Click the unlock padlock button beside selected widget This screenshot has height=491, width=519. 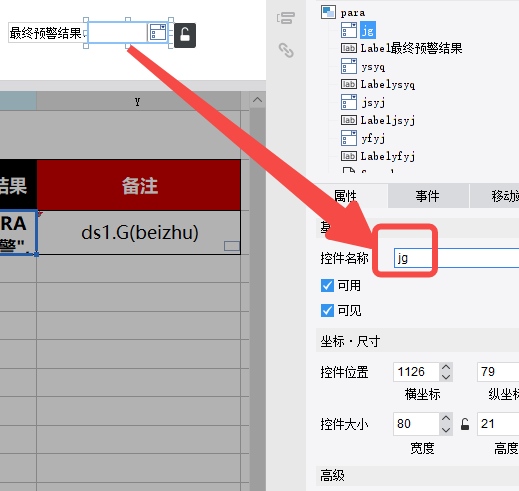[x=185, y=35]
